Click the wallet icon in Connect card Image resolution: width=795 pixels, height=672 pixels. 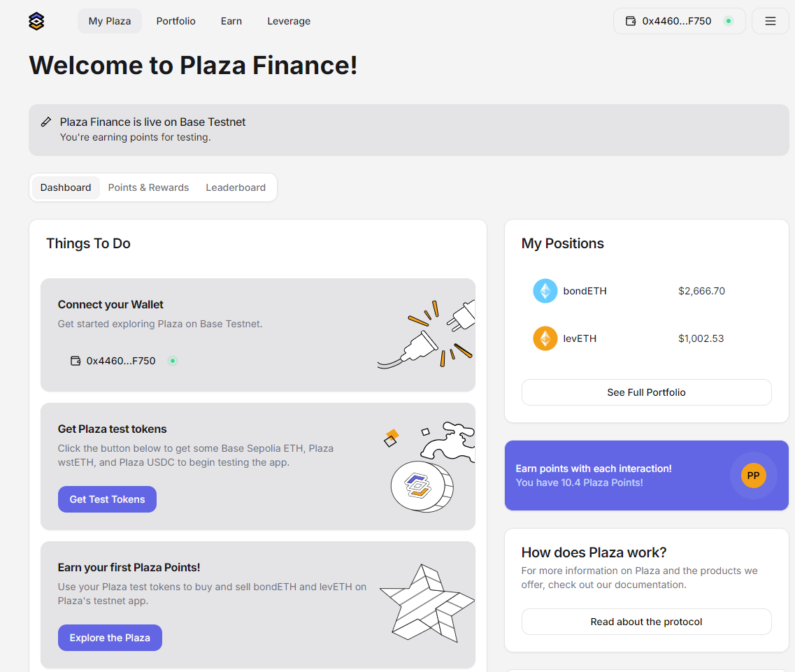coord(76,361)
